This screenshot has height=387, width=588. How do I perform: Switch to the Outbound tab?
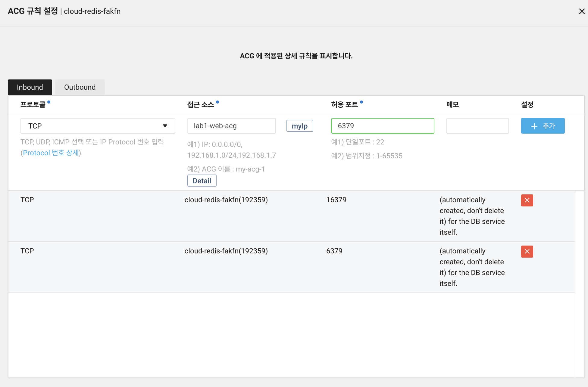[80, 87]
